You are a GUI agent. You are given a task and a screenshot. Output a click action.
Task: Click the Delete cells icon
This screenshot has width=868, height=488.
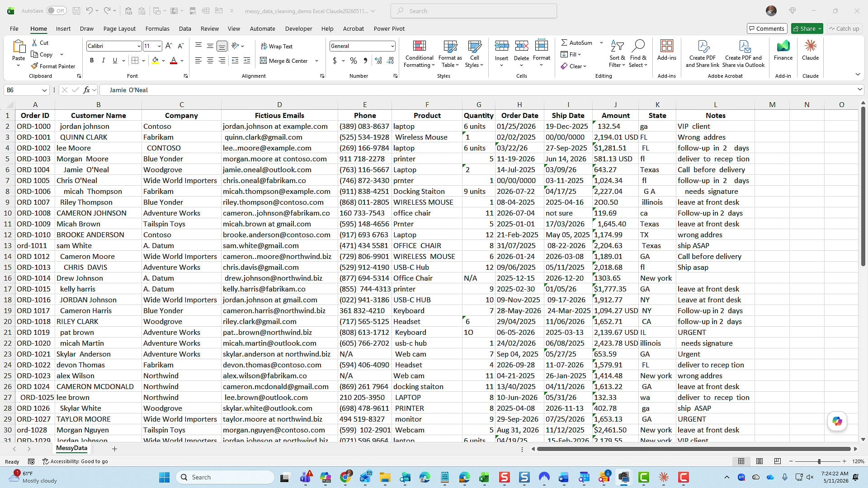click(521, 46)
